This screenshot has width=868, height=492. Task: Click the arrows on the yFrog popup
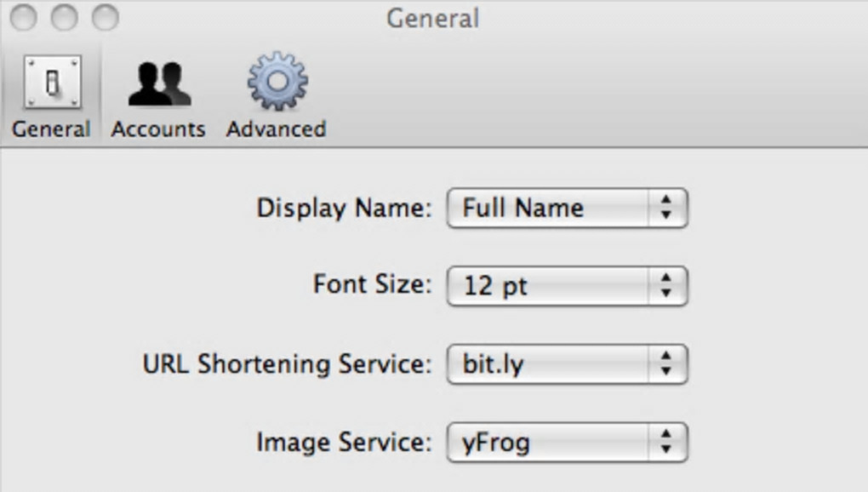coord(666,443)
